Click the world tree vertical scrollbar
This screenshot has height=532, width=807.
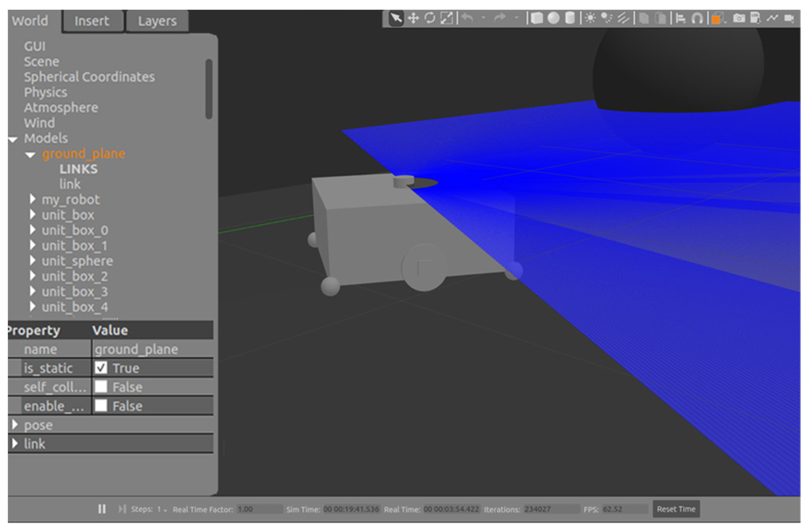[x=209, y=89]
